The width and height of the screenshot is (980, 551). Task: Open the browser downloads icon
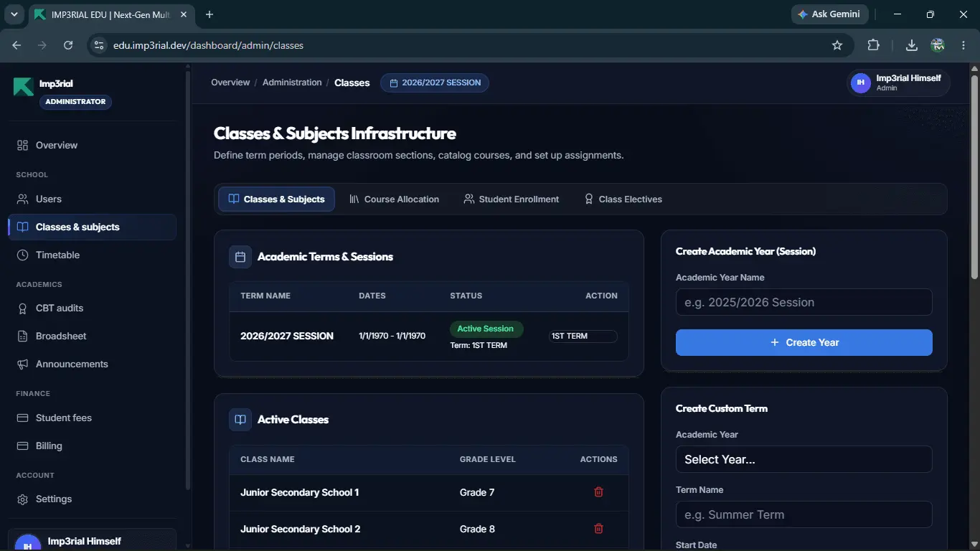tap(911, 45)
